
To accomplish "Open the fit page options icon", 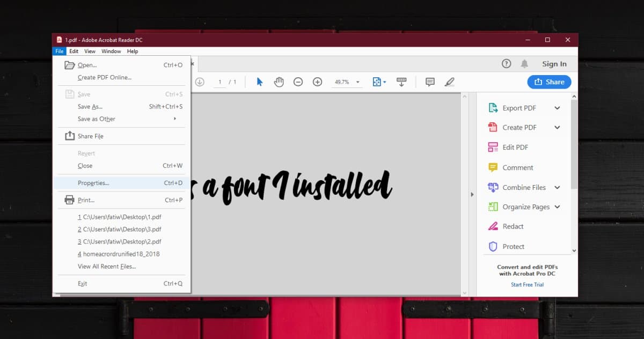I will point(379,82).
